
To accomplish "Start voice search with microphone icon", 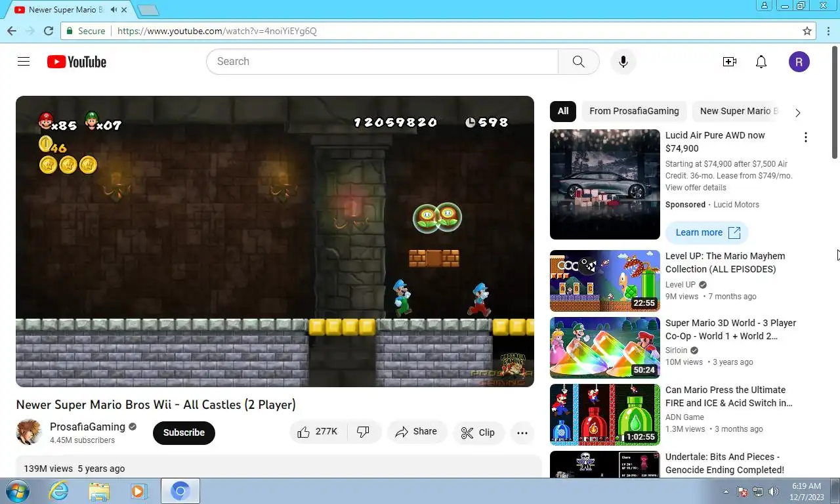I will click(623, 62).
